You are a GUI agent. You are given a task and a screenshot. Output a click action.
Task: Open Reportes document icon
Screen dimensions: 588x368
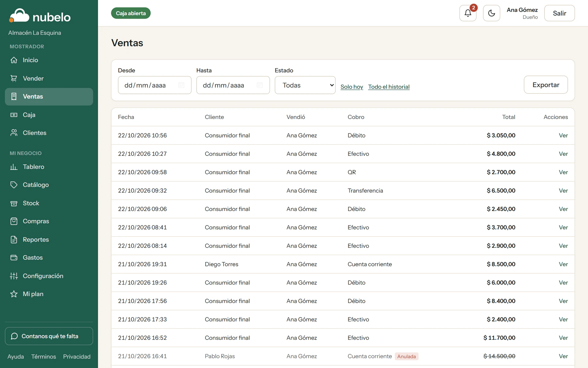coord(14,240)
